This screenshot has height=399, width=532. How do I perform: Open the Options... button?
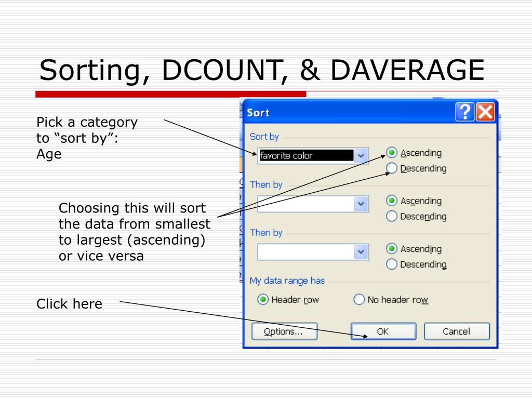point(284,331)
